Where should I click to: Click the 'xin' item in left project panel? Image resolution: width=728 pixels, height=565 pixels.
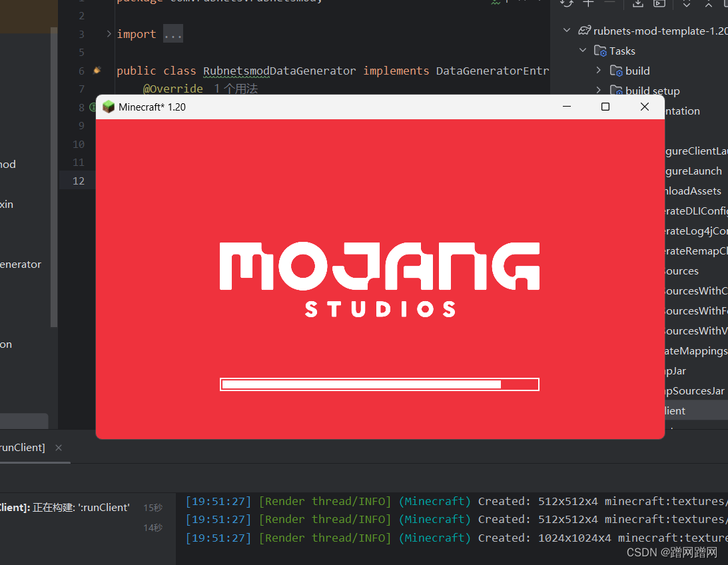7,205
